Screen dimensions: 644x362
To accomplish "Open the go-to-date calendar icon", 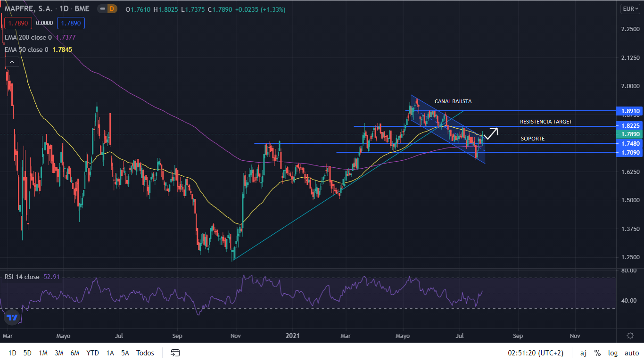I will [x=175, y=353].
